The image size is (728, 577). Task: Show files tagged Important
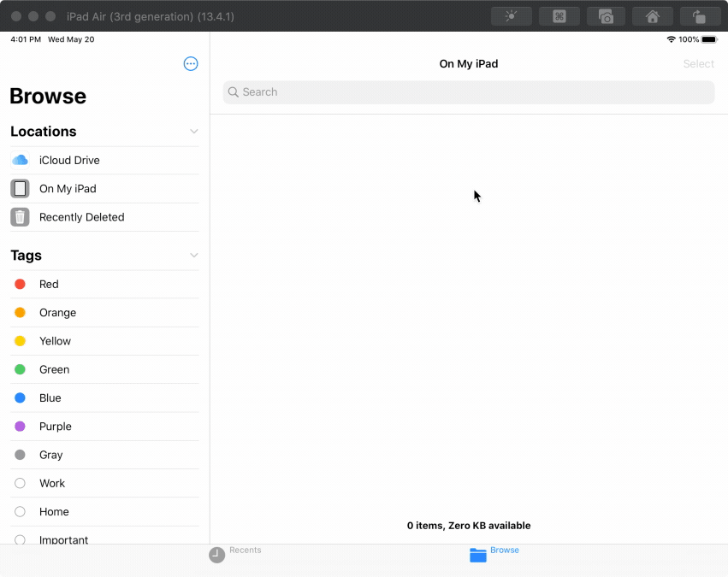(104, 536)
